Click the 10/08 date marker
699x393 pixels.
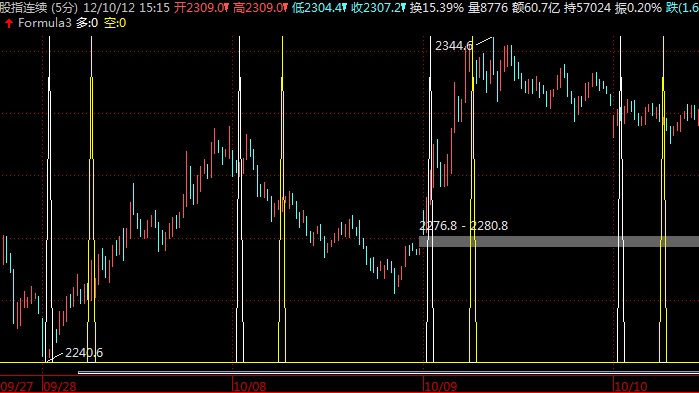(250, 386)
